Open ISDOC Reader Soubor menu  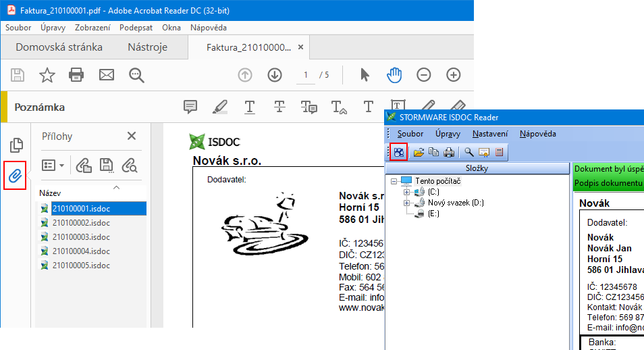tap(410, 134)
